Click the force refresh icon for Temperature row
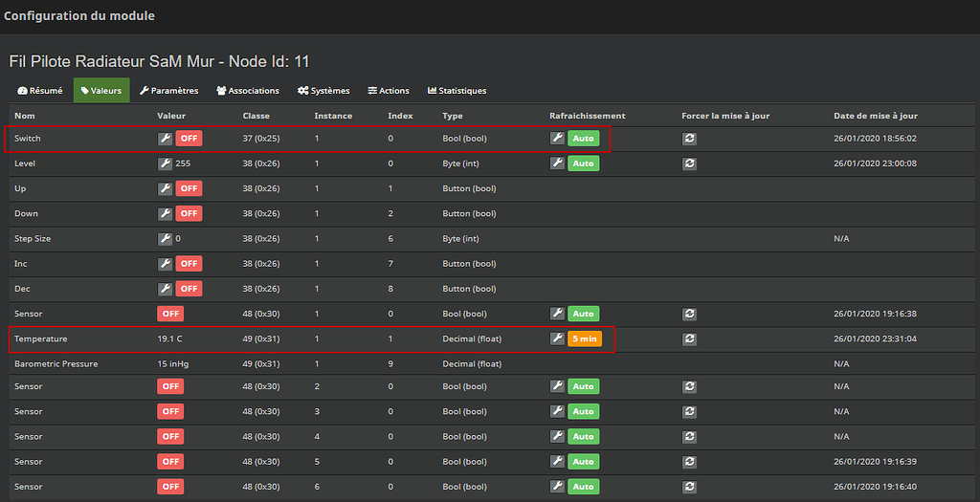The height and width of the screenshot is (502, 980). coord(689,338)
